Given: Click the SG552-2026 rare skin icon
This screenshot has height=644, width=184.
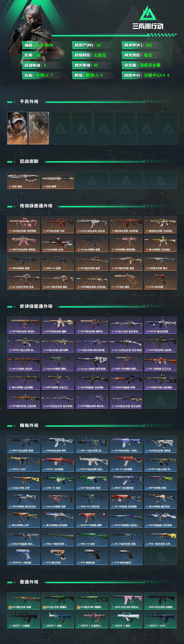Looking at the screenshot, I should tap(24, 463).
